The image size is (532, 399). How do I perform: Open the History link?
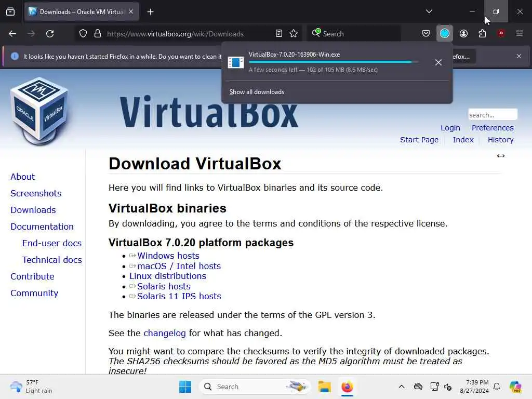click(x=501, y=140)
